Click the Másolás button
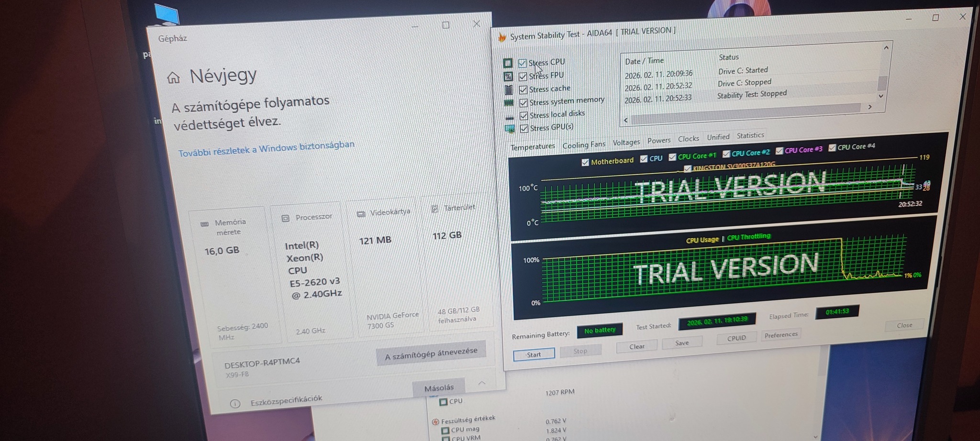The image size is (980, 441). [x=439, y=388]
